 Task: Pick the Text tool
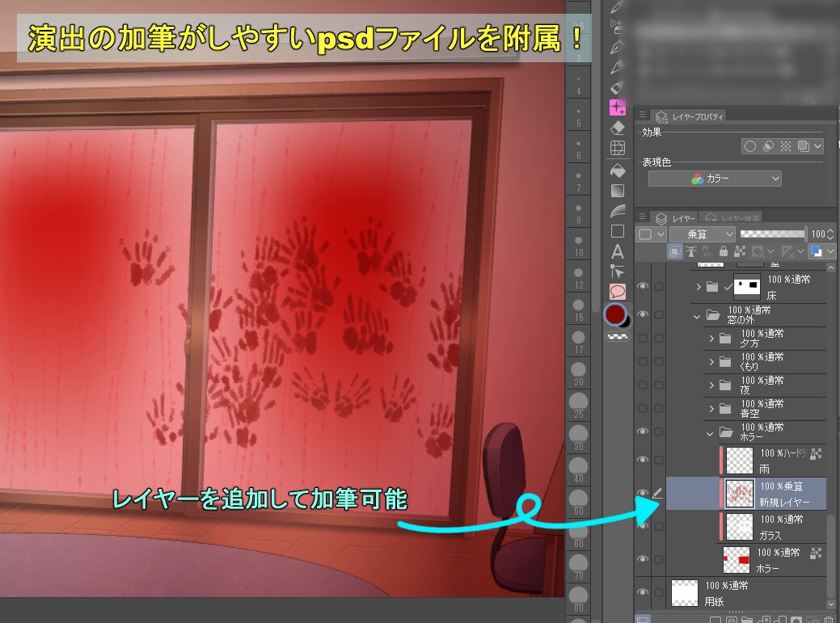[x=618, y=251]
